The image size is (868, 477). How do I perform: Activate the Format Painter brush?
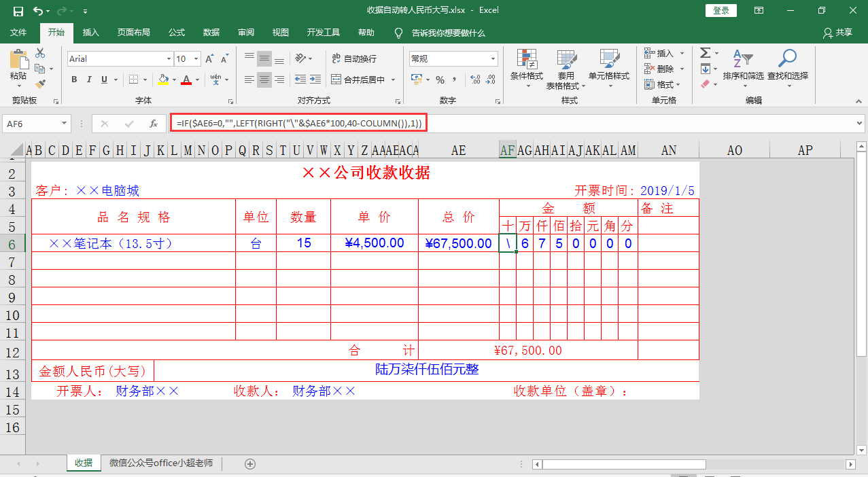click(x=40, y=84)
